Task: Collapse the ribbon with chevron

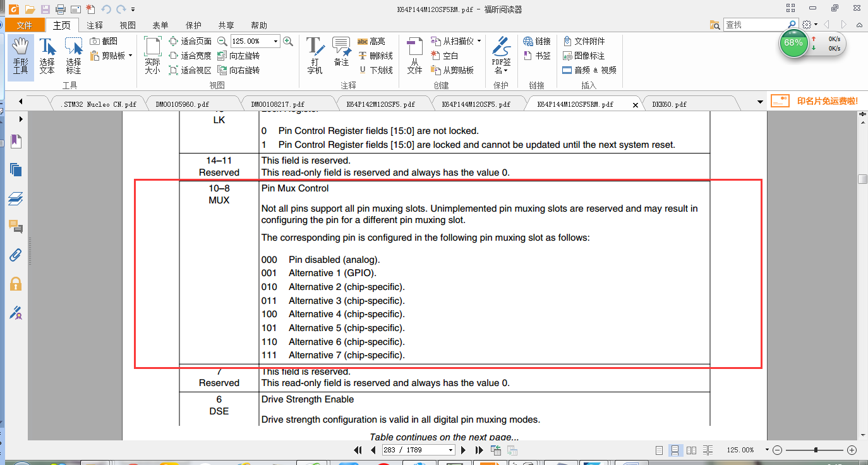Action: click(x=858, y=25)
